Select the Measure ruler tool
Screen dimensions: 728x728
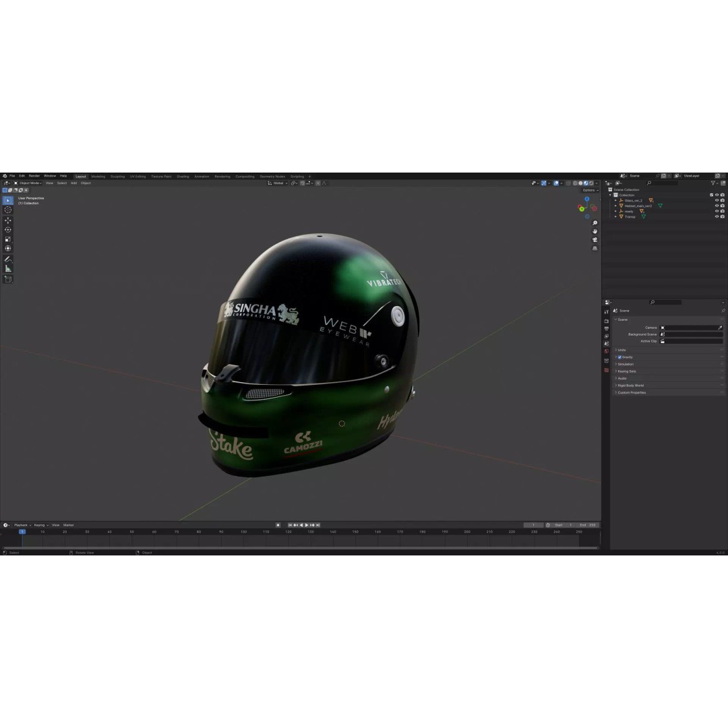pos(8,268)
